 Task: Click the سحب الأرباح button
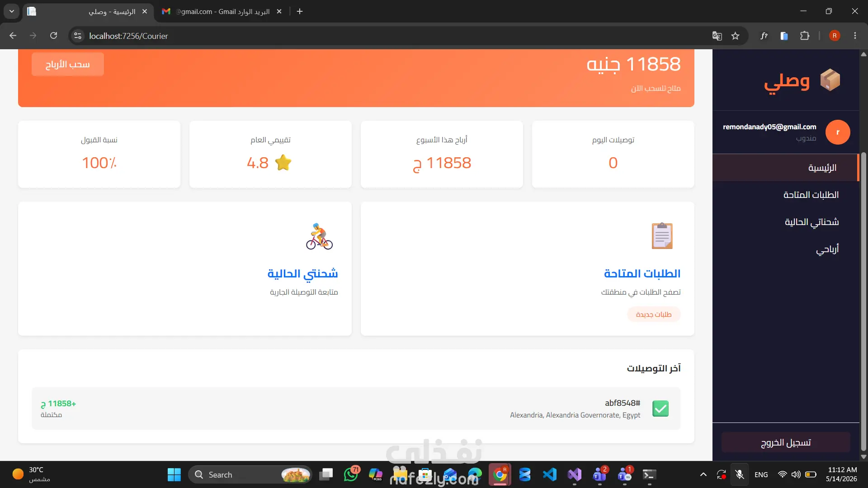point(68,64)
